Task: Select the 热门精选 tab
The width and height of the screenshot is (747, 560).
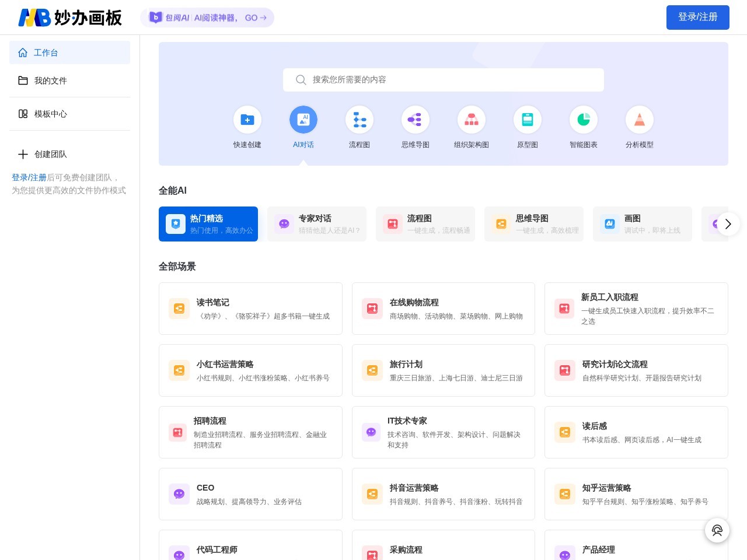Action: tap(208, 224)
